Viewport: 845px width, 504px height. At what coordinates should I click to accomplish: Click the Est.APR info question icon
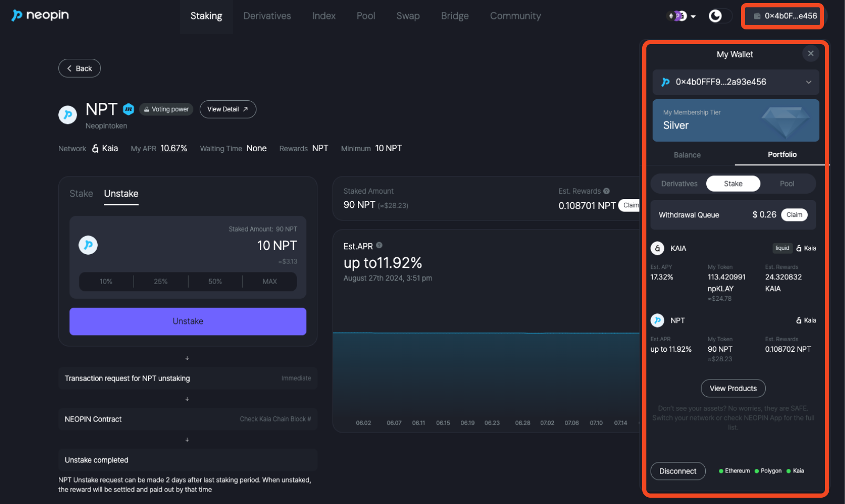[x=379, y=245]
